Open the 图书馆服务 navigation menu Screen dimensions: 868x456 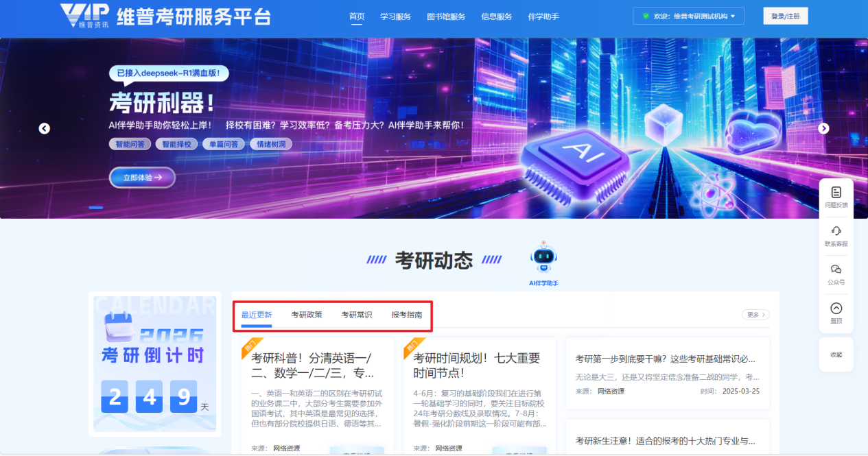tap(445, 16)
